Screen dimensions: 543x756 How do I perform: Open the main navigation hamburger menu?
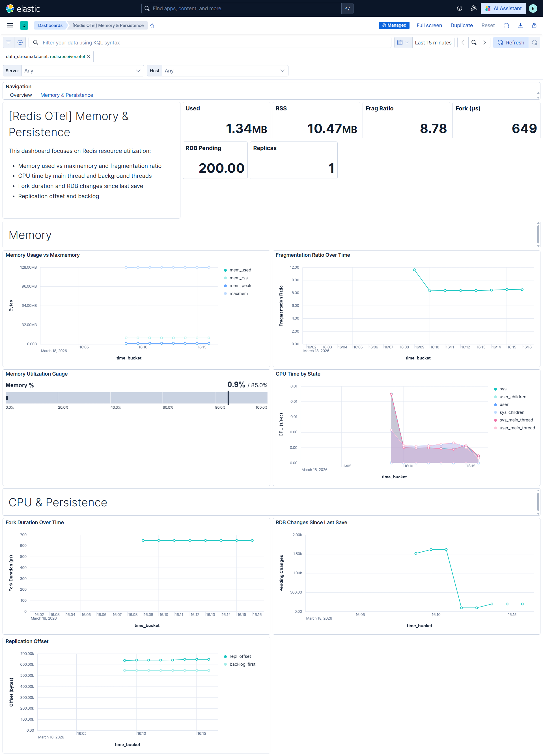click(x=10, y=25)
